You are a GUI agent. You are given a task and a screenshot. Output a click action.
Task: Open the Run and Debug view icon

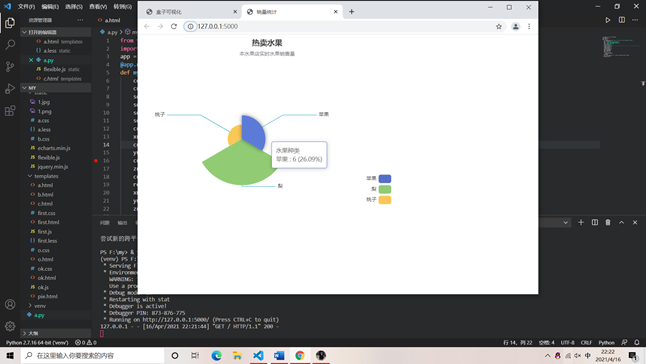pyautogui.click(x=10, y=89)
